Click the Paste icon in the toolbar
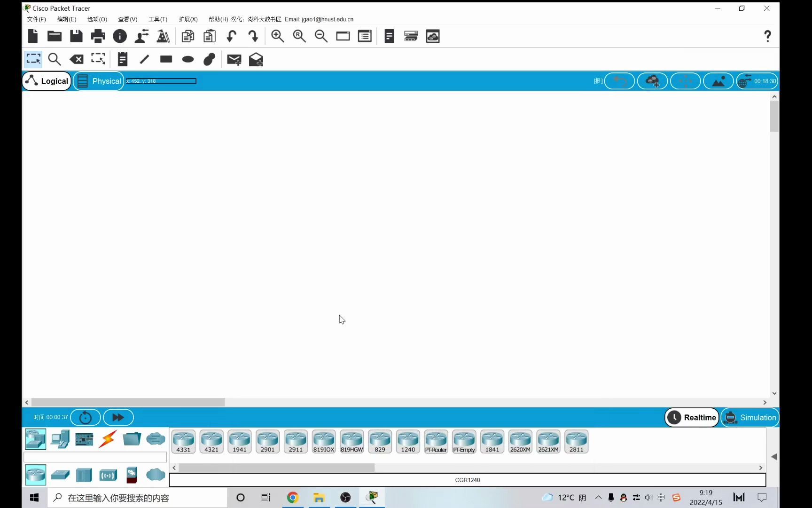 coord(210,36)
